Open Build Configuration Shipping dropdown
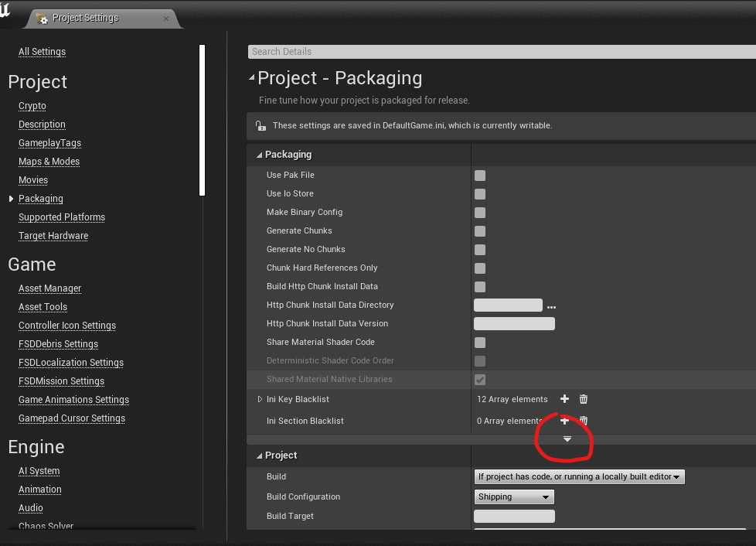This screenshot has height=546, width=756. [514, 497]
